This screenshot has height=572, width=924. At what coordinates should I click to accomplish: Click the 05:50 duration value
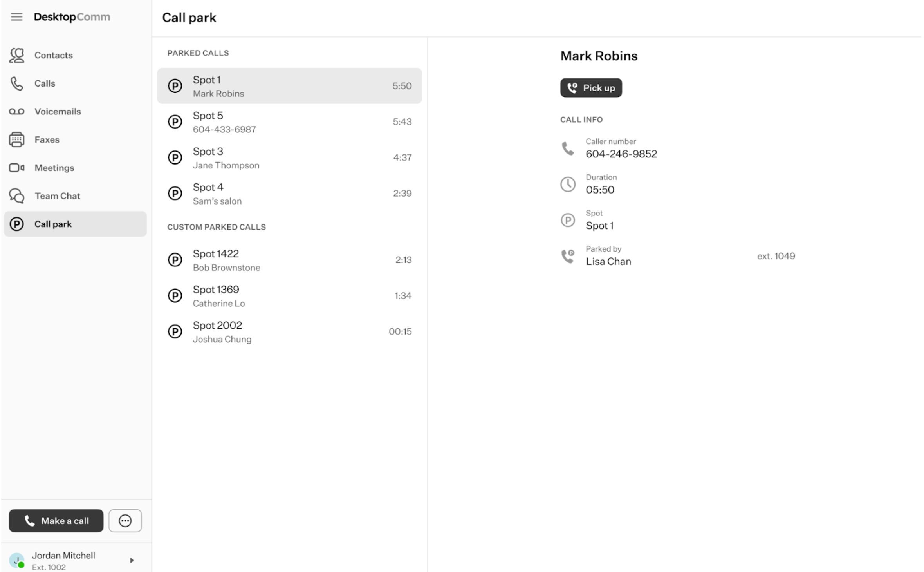click(600, 190)
